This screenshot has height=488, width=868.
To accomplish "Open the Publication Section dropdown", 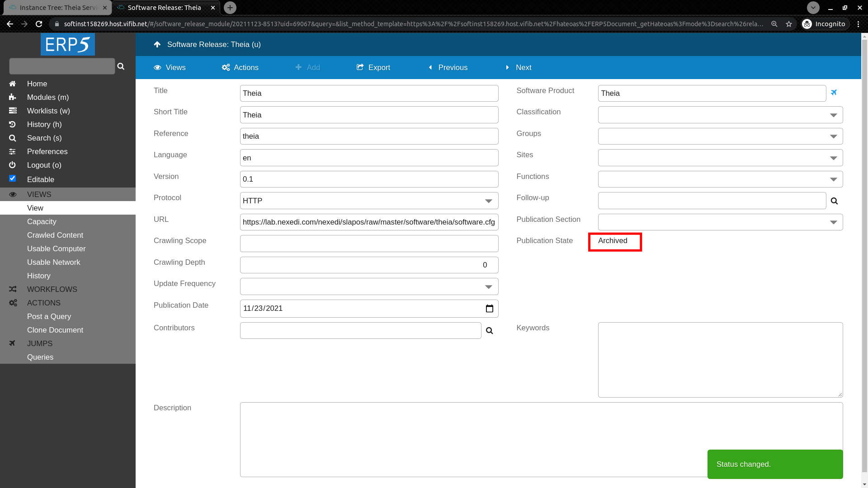I will tap(720, 222).
